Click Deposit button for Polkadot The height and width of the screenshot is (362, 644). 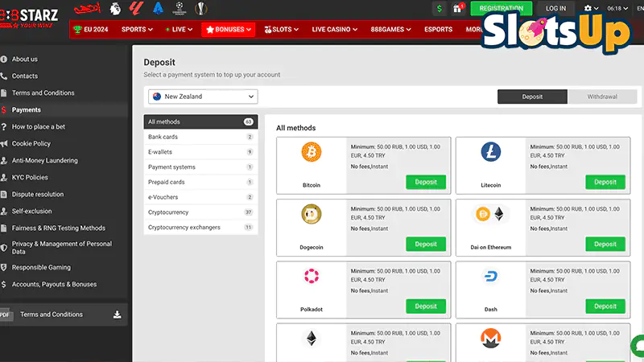[x=426, y=306]
